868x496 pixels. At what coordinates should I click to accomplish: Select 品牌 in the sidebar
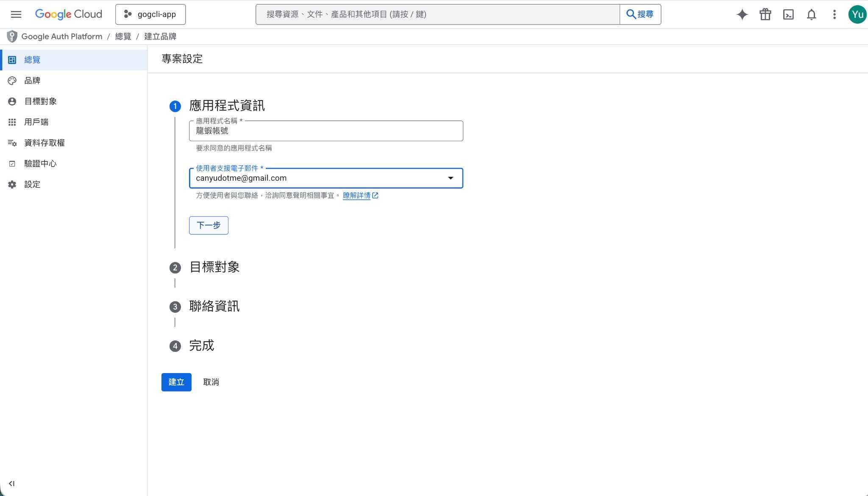(x=32, y=81)
